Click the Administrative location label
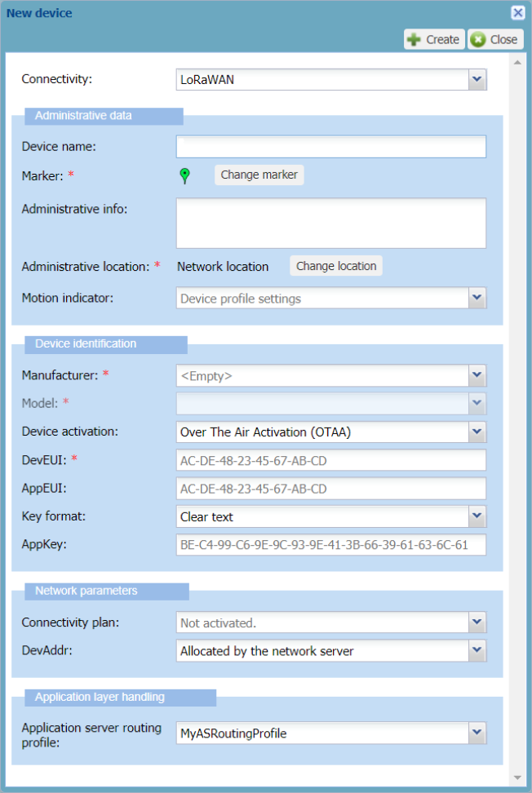This screenshot has height=793, width=532. (x=86, y=267)
